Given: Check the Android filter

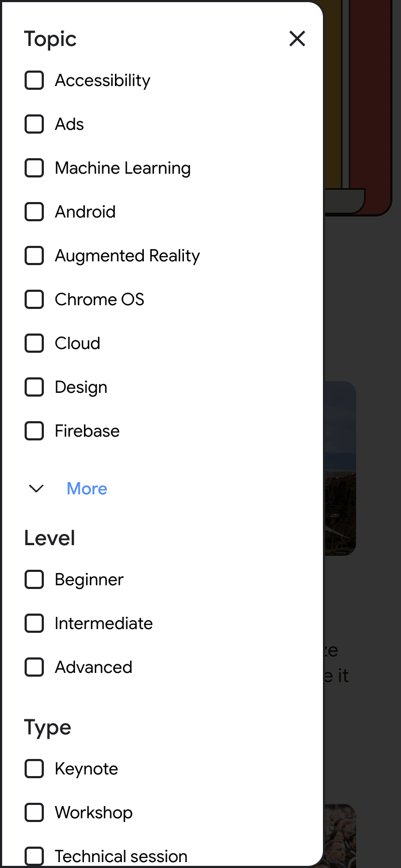Looking at the screenshot, I should click(34, 212).
